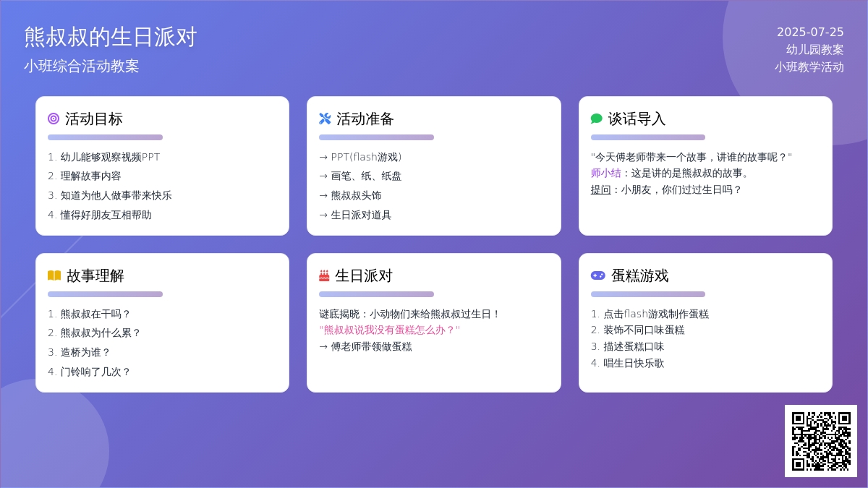Click the 谈话导入 card heading
Screen dimensions: 868x488
tap(637, 119)
